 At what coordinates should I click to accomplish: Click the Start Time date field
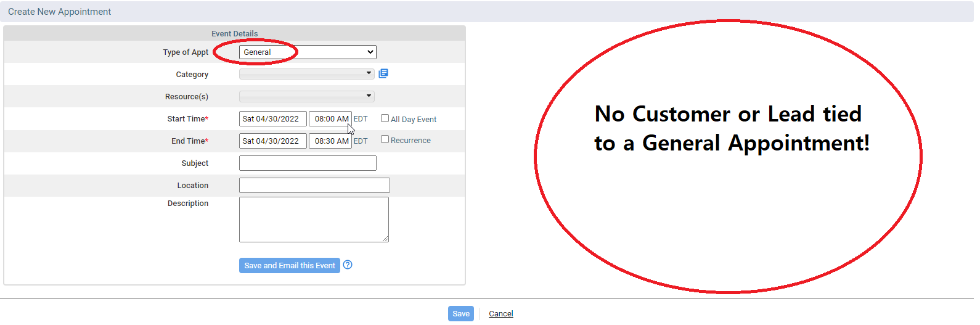pos(272,119)
